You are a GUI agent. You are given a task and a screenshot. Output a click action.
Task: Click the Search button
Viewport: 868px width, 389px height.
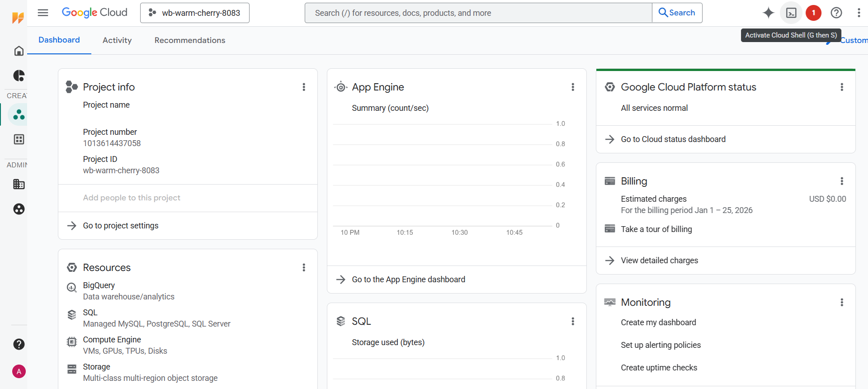click(x=677, y=13)
